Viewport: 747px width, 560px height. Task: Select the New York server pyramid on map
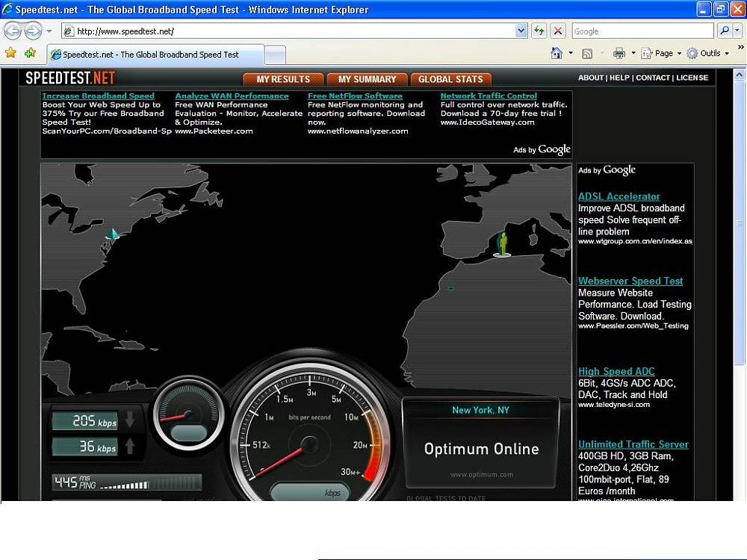113,234
